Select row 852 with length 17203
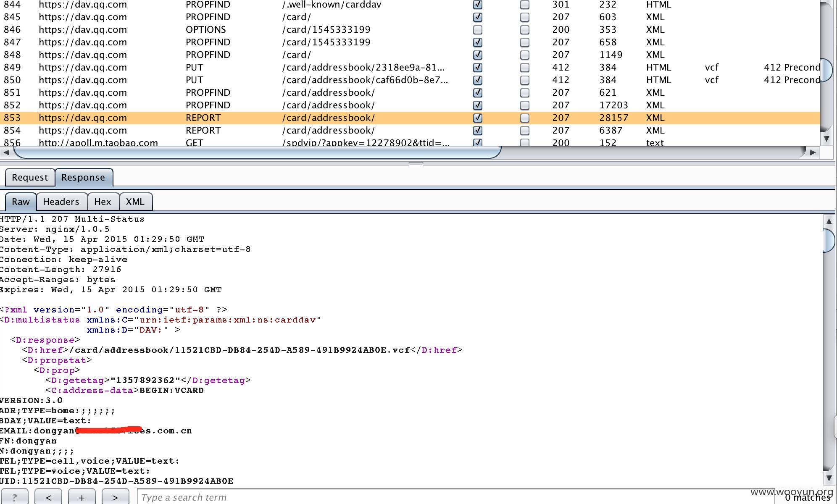837x504 pixels. [x=410, y=105]
